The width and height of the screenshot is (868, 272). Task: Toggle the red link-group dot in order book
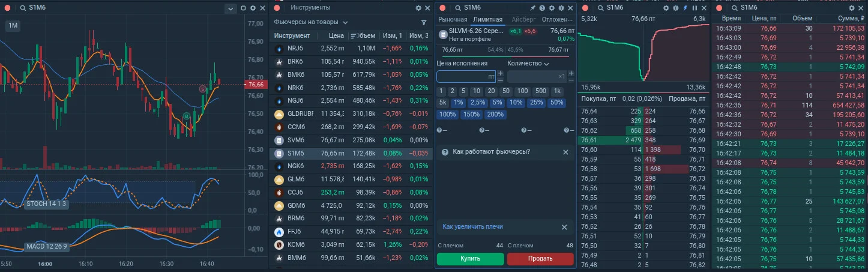tap(585, 8)
